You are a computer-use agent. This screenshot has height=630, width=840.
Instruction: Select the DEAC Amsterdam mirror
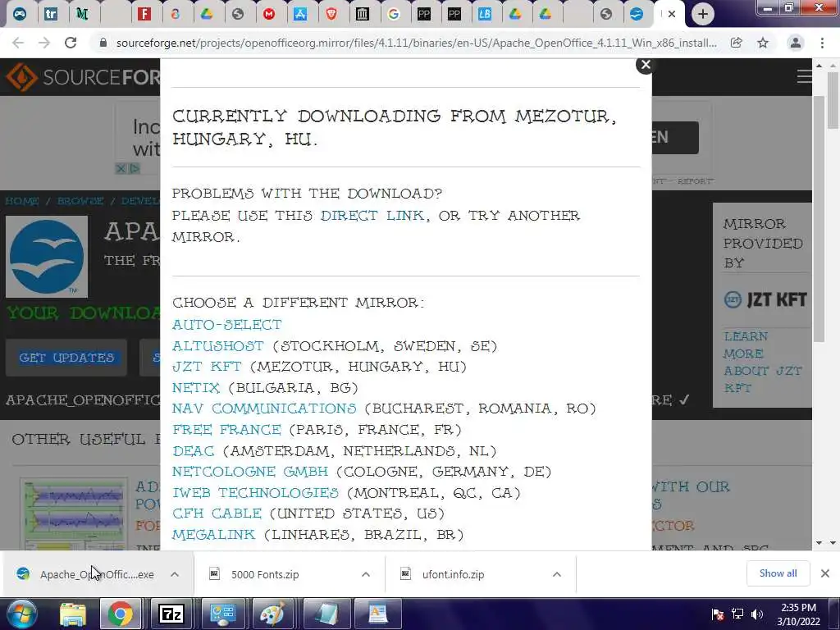coord(194,451)
